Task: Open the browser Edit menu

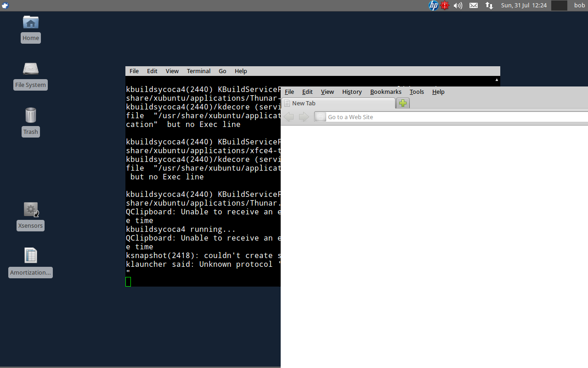Action: pos(307,92)
